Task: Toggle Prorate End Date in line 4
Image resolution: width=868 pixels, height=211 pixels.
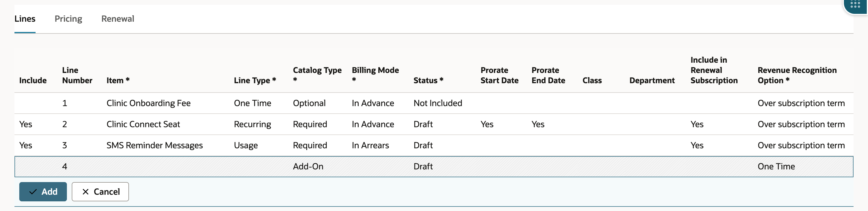Action: [x=553, y=166]
